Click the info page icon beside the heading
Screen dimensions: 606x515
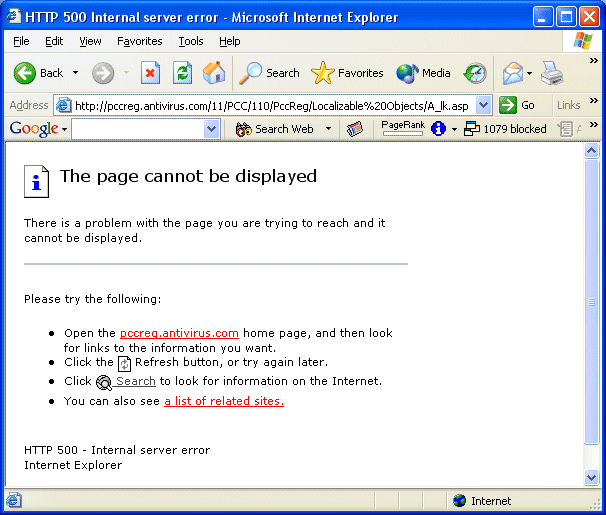[x=36, y=182]
